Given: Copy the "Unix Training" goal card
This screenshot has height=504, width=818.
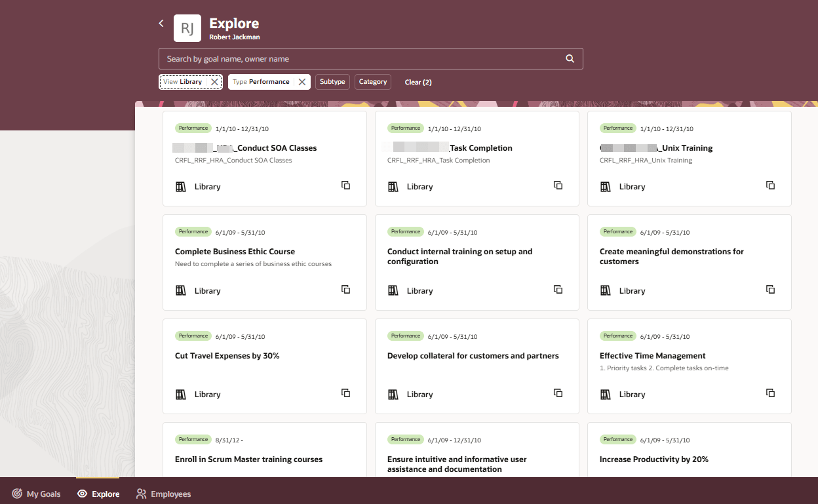Looking at the screenshot, I should click(770, 185).
